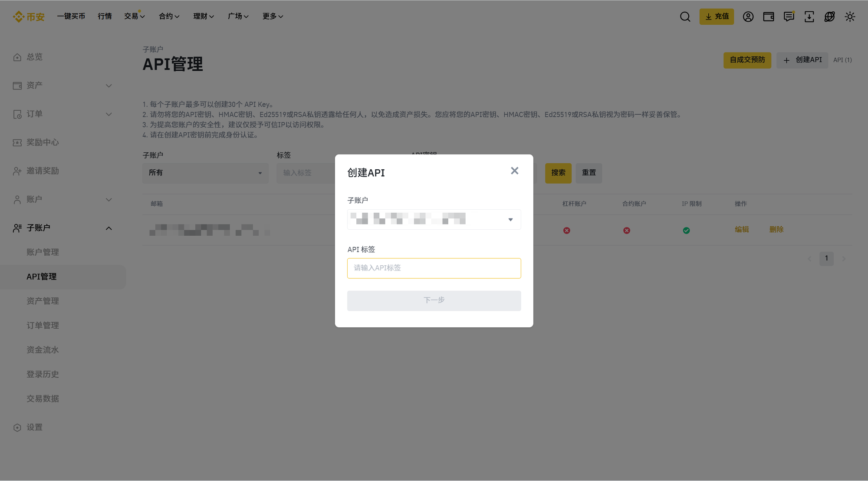The image size is (868, 481).
Task: Click the API标签 input field
Action: click(434, 268)
